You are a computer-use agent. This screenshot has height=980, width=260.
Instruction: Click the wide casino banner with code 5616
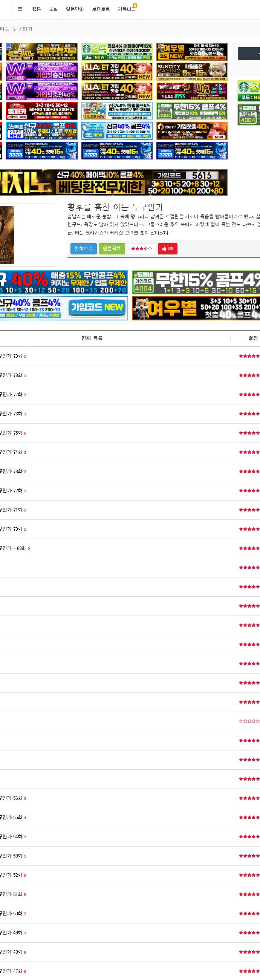pos(114,182)
